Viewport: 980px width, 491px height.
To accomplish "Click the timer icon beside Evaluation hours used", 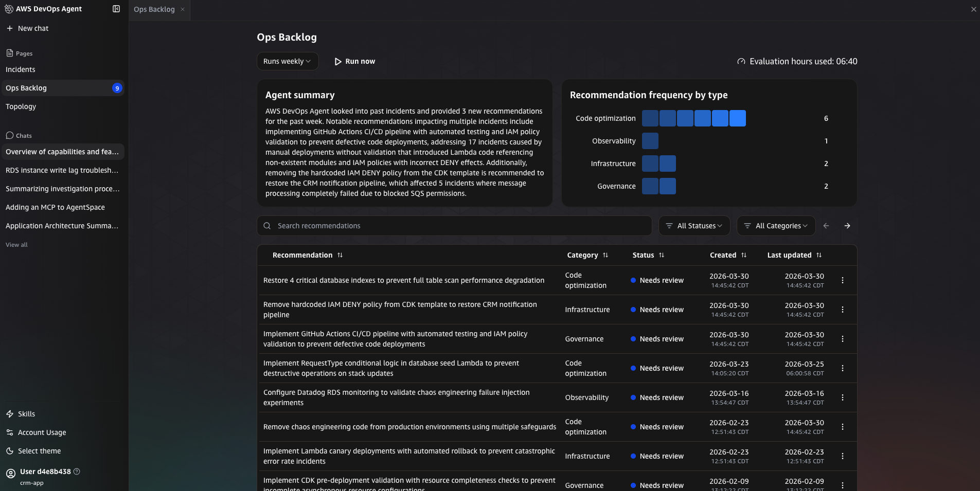I will pyautogui.click(x=741, y=61).
